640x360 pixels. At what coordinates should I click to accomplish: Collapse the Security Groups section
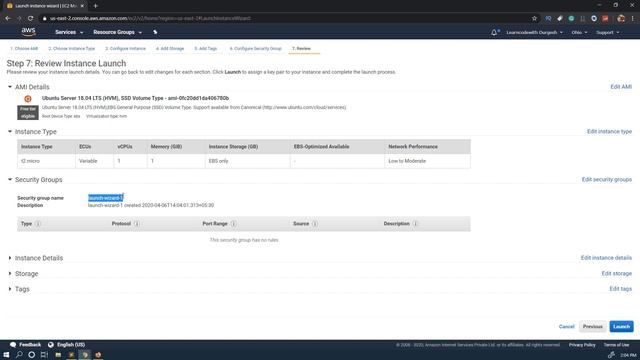tap(10, 179)
